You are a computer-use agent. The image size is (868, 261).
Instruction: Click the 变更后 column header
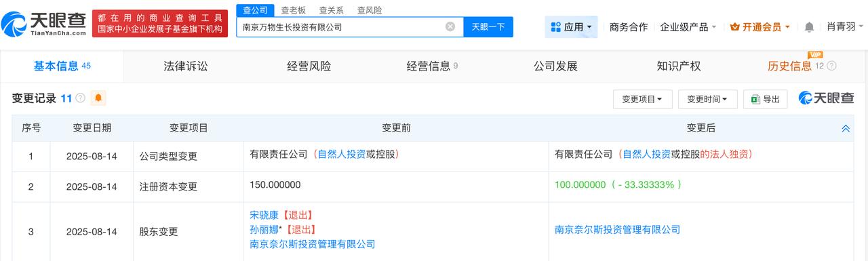coord(701,127)
